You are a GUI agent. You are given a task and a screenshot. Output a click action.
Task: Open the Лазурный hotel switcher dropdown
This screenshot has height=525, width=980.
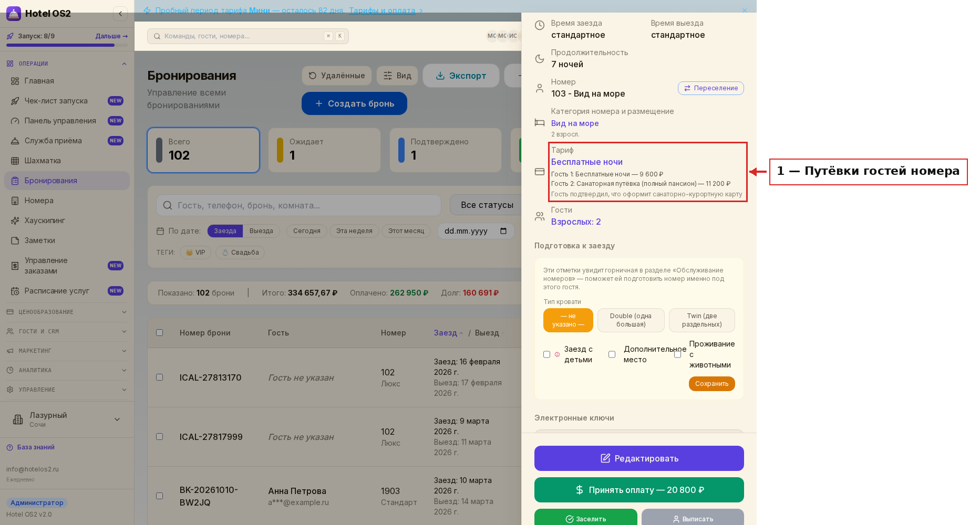click(67, 419)
